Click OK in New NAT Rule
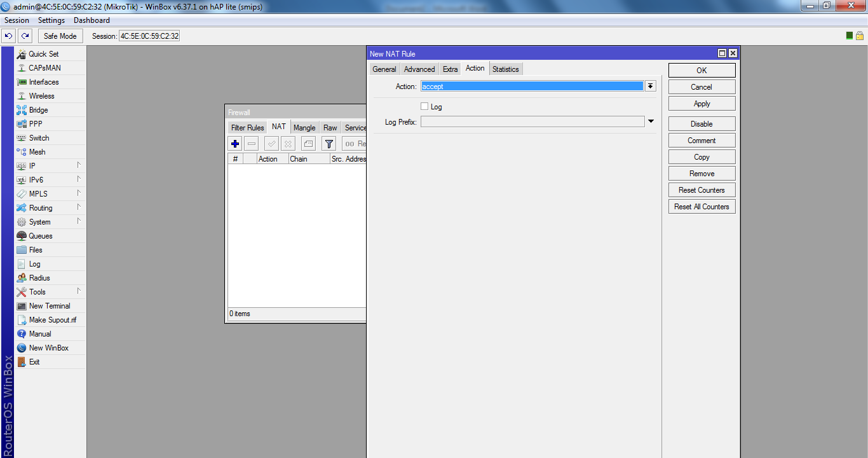 pos(702,71)
